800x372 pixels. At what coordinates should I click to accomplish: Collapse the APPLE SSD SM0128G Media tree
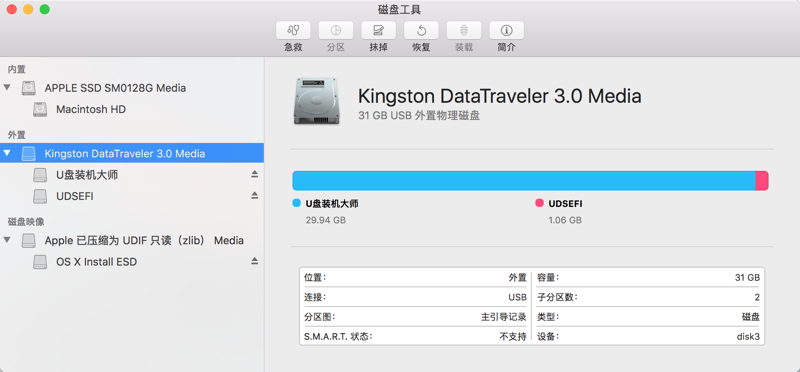click(x=7, y=87)
